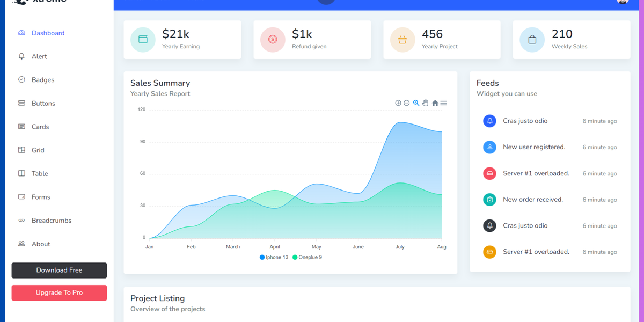Select Dashboard in the sidebar menu
This screenshot has height=322, width=644.
click(47, 33)
